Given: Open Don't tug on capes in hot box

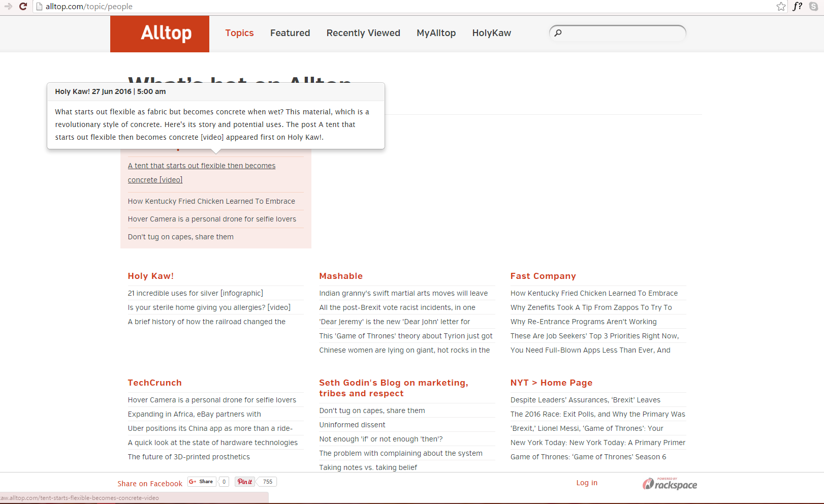Looking at the screenshot, I should point(180,237).
